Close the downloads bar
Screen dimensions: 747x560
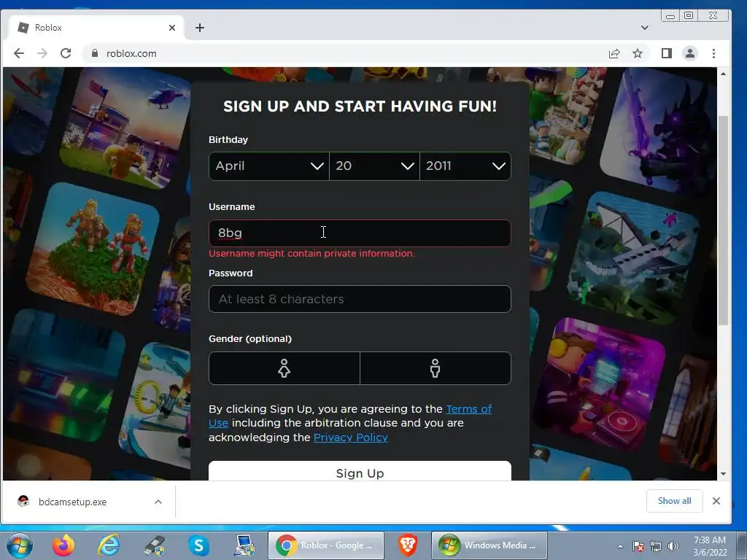click(716, 501)
